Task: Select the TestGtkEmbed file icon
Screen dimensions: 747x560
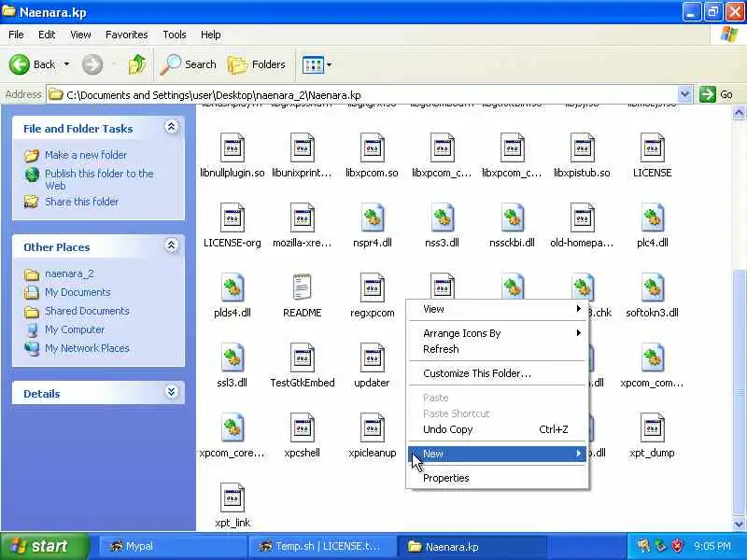Action: click(302, 358)
